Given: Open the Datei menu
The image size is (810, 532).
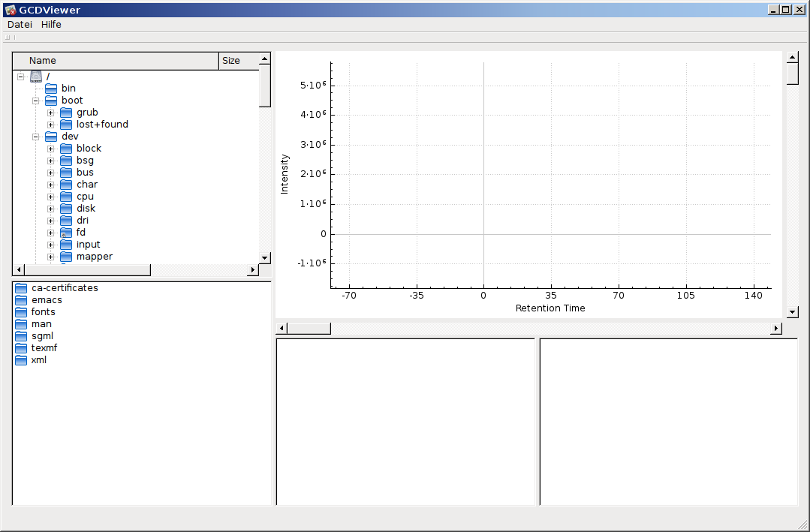Looking at the screenshot, I should 19,24.
